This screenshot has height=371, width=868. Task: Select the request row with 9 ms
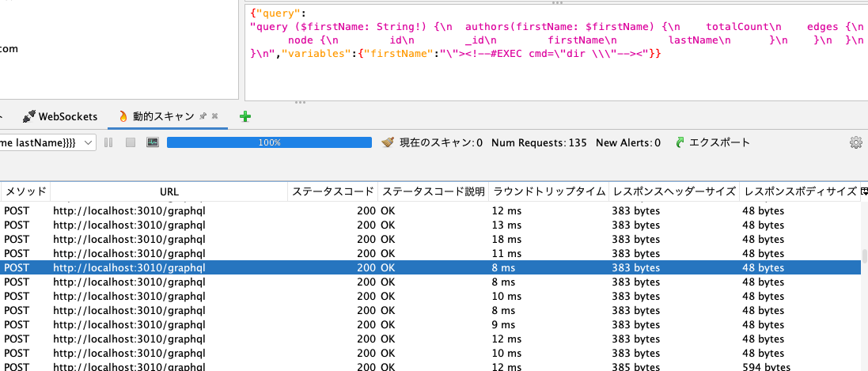point(430,324)
